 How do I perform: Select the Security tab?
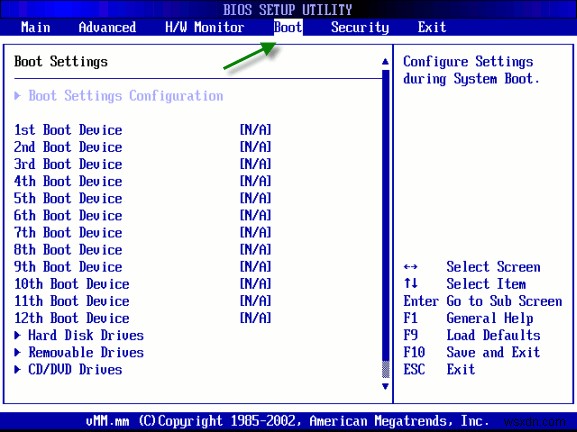pos(360,27)
